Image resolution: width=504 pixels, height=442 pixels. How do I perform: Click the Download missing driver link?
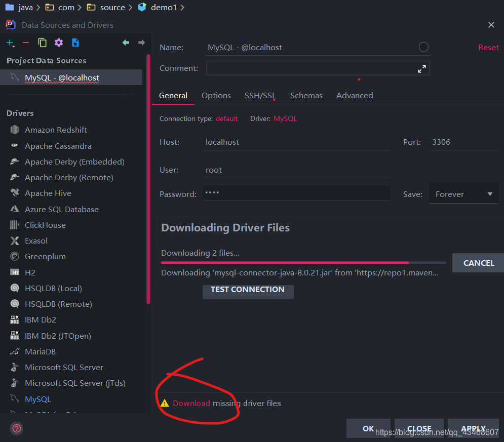click(x=191, y=403)
